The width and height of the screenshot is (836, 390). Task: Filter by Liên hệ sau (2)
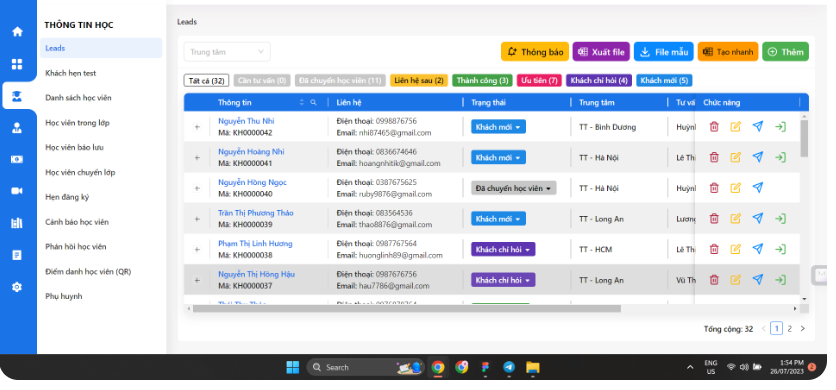(x=419, y=81)
